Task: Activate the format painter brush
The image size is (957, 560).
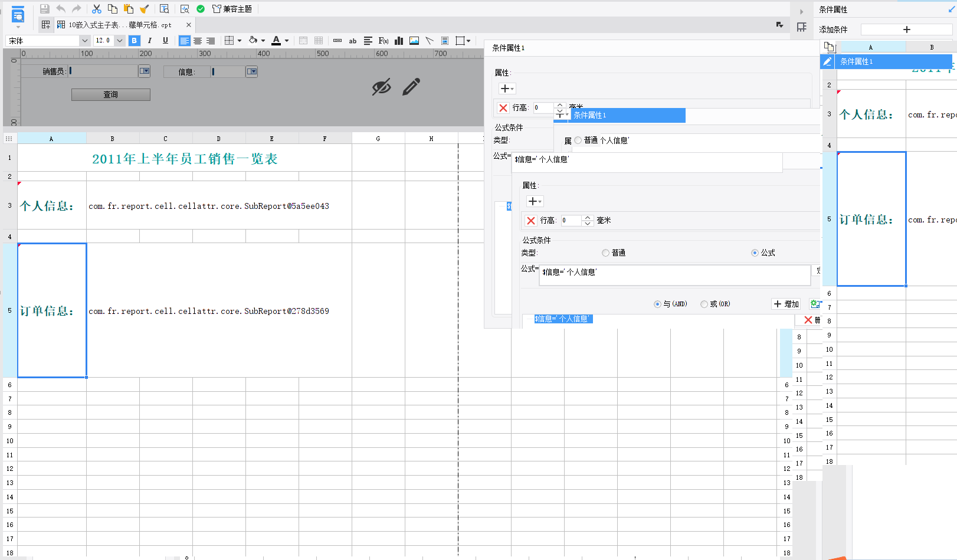Action: click(144, 9)
